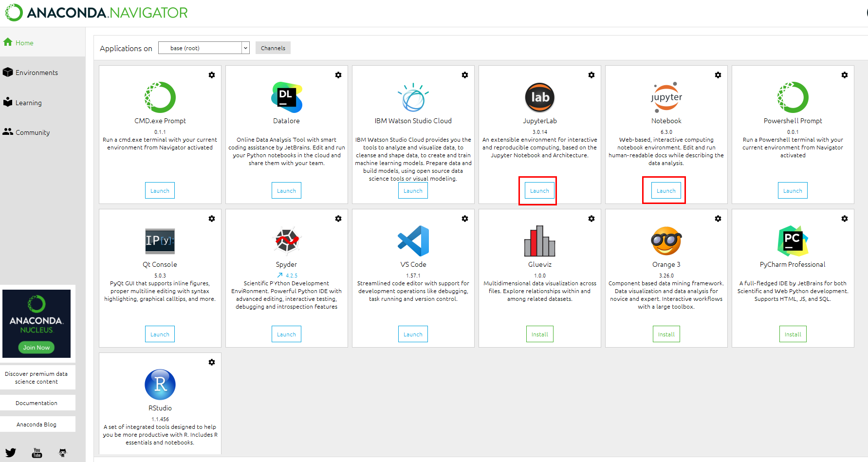Open the Orange 3 gear options

click(718, 219)
